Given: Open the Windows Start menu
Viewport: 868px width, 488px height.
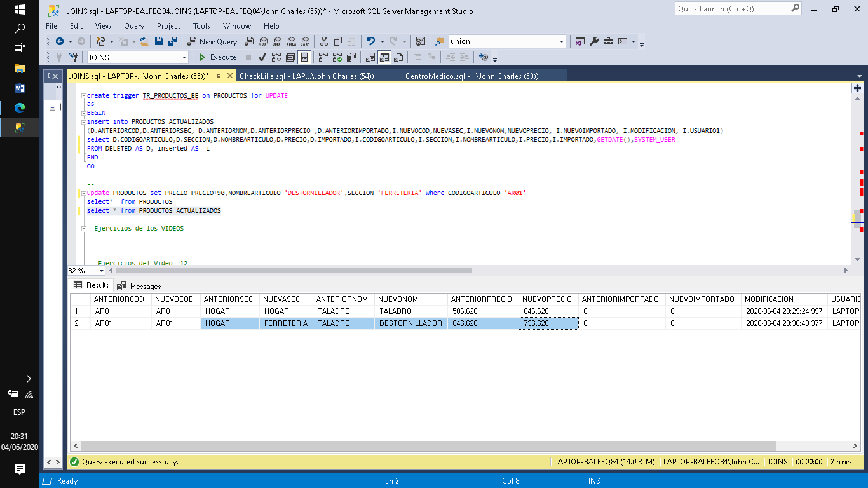Looking at the screenshot, I should [19, 10].
